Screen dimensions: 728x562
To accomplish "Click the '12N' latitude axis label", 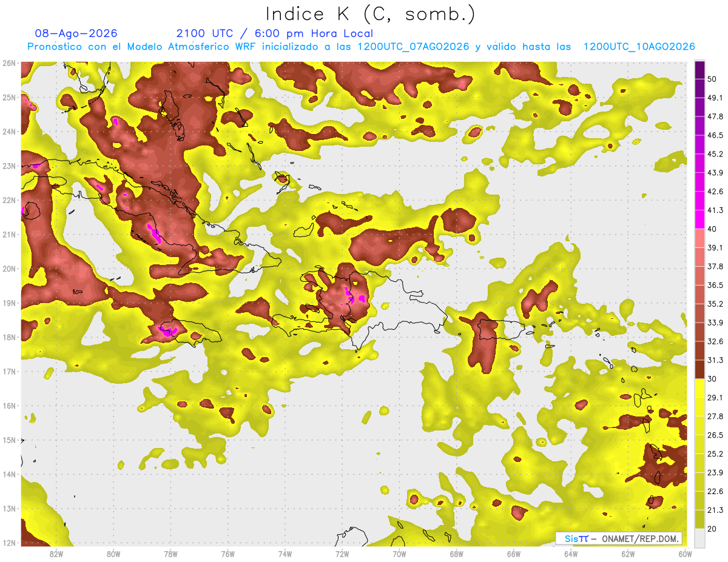I will point(8,543).
